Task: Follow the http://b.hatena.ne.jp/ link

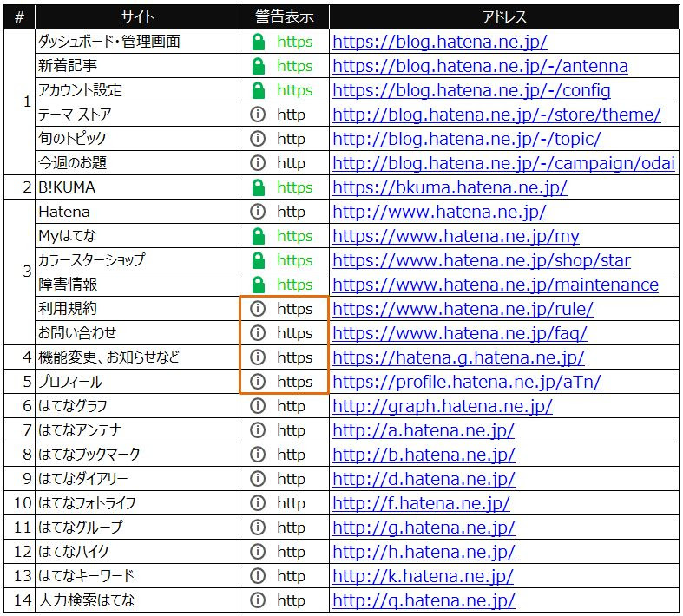Action: 424,455
